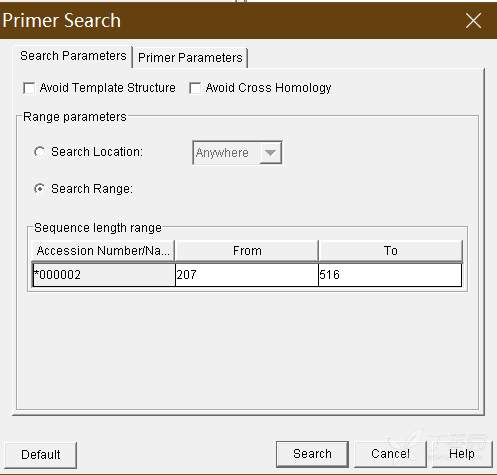Open the Anywhere location dropdown
The width and height of the screenshot is (497, 475).
[237, 153]
